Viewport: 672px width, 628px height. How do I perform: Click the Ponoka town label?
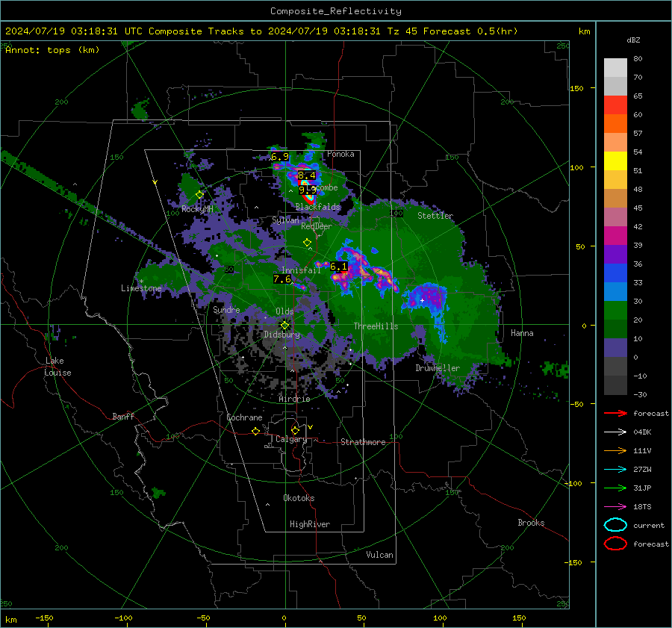click(x=340, y=154)
